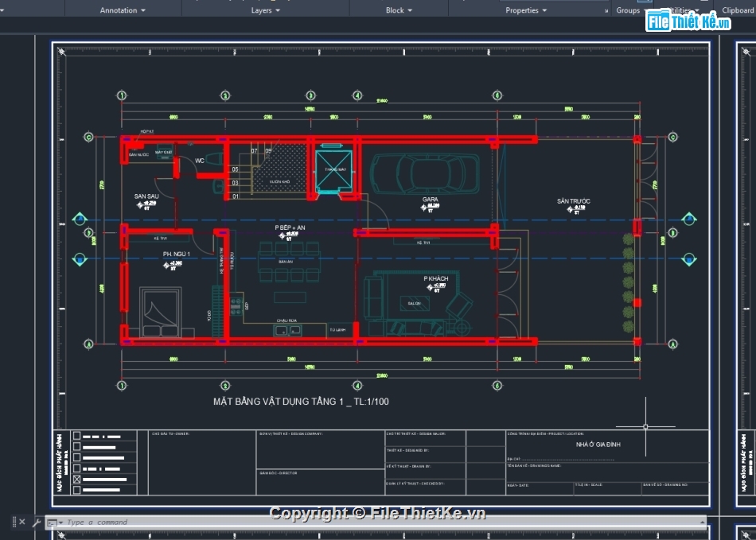Select the car symbol in GARA
756x540 pixels.
(424, 173)
